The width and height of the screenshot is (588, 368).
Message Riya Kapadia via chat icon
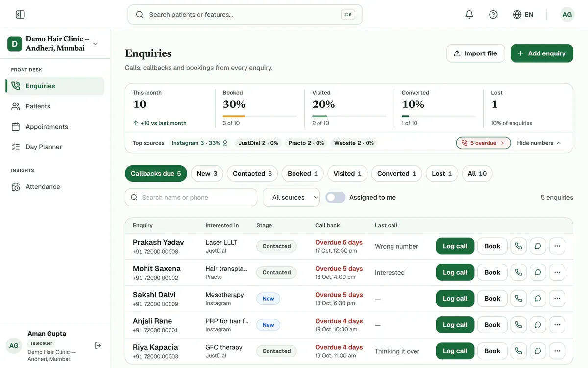point(538,351)
